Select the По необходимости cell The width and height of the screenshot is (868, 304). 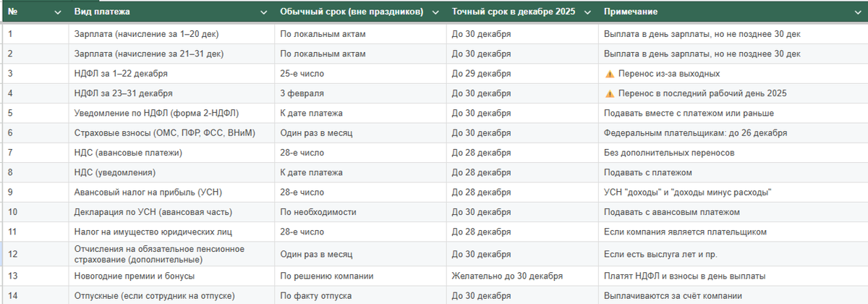pos(361,212)
